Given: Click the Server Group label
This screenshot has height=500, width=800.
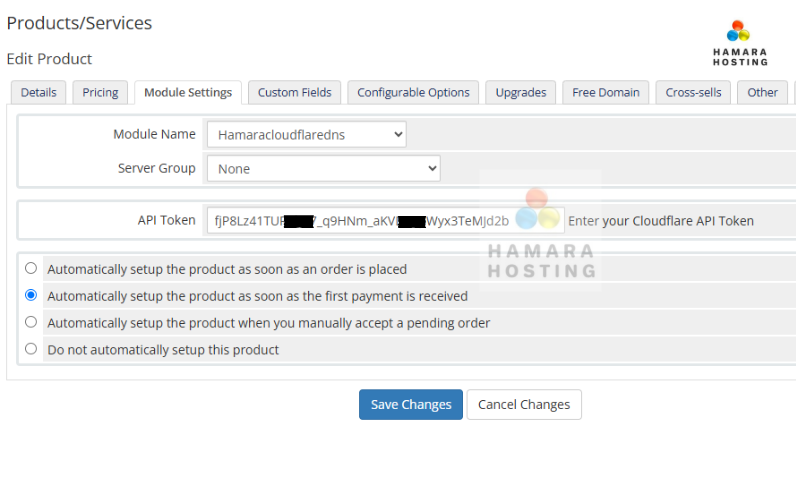Looking at the screenshot, I should pos(157,168).
